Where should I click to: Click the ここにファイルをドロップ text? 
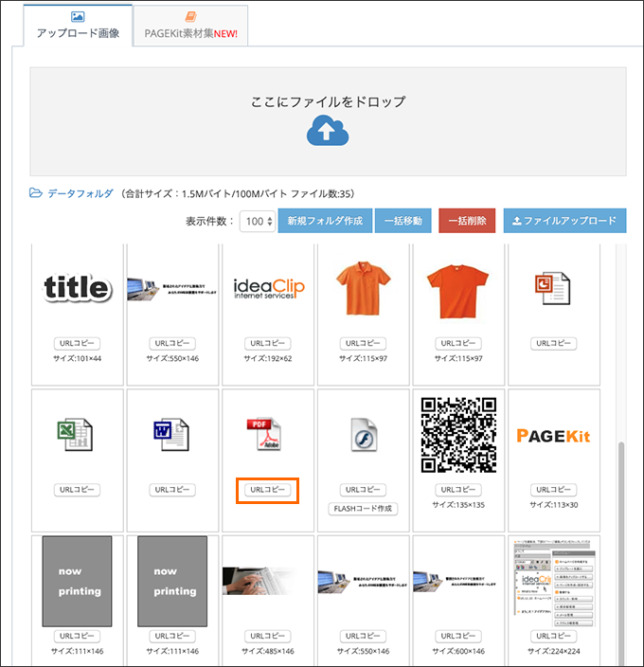click(328, 101)
